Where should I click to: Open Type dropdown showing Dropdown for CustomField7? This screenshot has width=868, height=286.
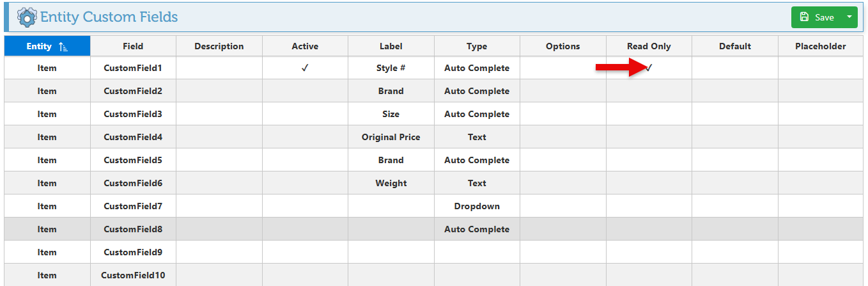(x=477, y=206)
